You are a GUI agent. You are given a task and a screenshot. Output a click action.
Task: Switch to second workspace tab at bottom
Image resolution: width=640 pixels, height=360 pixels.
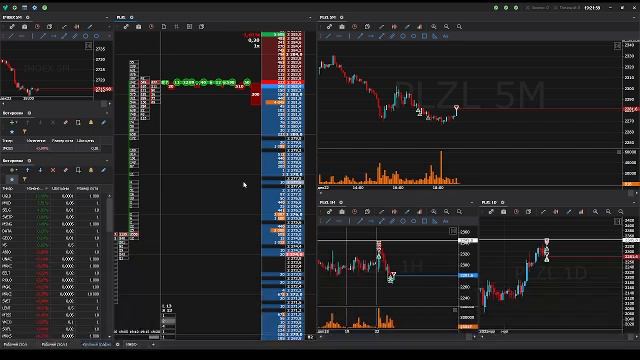point(54,344)
